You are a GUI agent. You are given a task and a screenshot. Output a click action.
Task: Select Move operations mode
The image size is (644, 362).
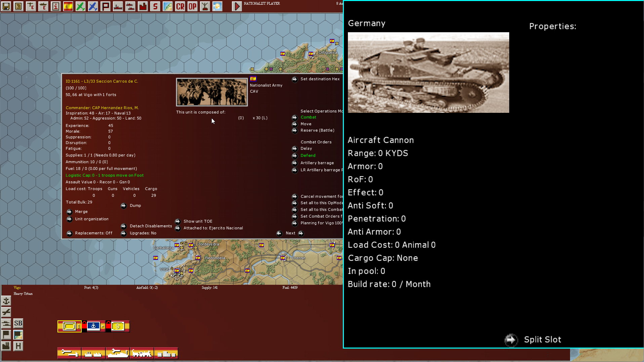point(295,124)
